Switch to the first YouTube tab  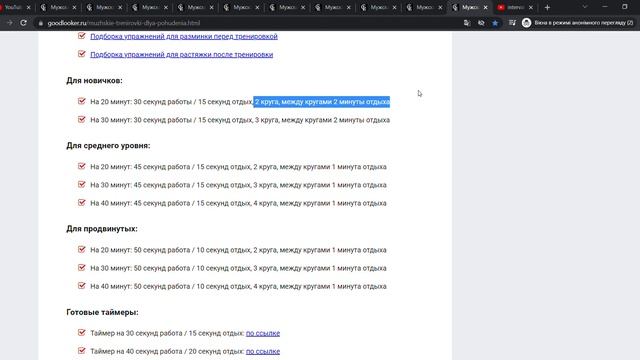[13, 7]
